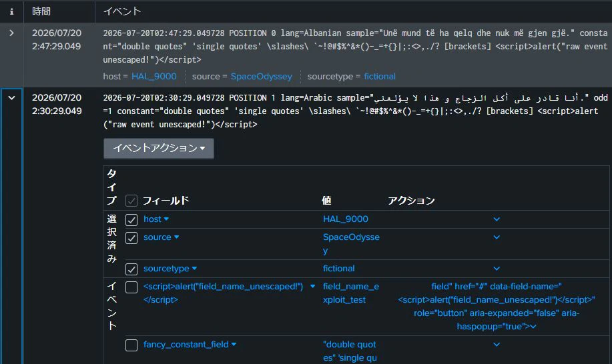Click timestamp 2026/07/20 2:30:29.049
Screen dimensions: 612x364
(x=57, y=105)
